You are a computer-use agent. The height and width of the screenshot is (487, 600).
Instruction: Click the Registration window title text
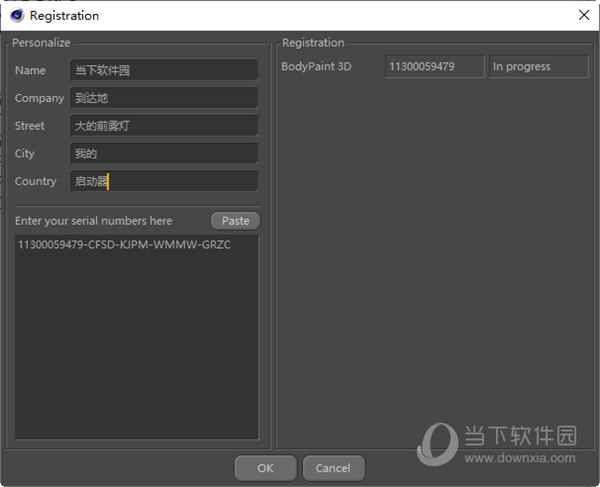64,16
